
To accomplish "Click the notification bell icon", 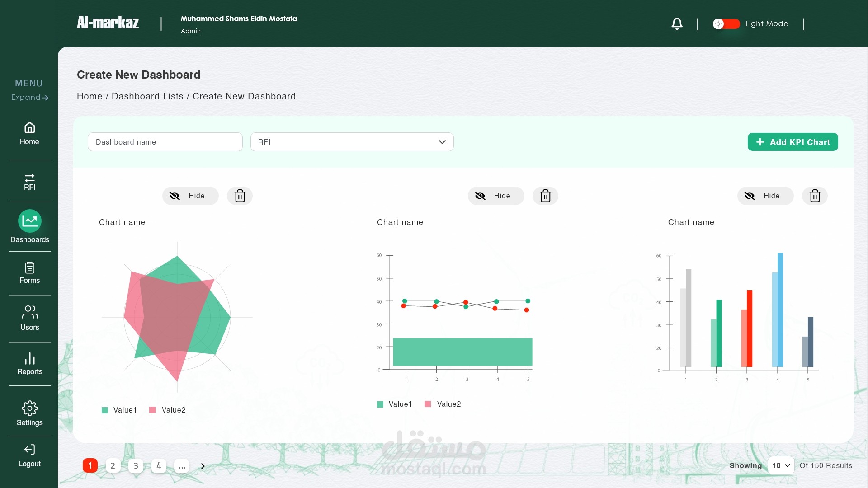I will pyautogui.click(x=677, y=24).
